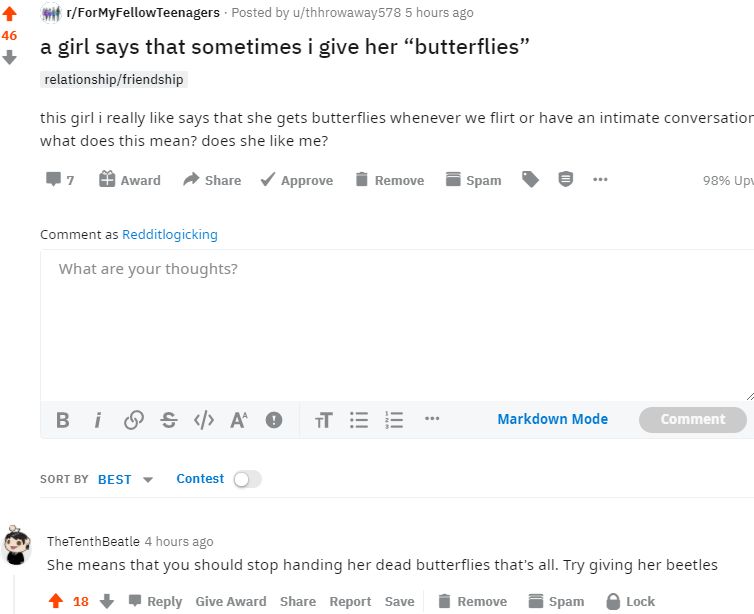The image size is (754, 614).
Task: Add spoiler formatting in editor
Action: coord(274,420)
